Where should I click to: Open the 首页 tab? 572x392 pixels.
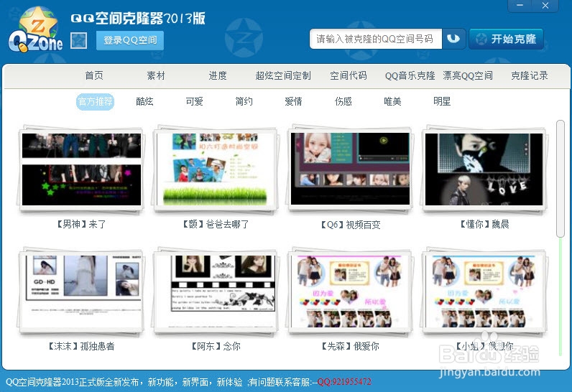(94, 75)
